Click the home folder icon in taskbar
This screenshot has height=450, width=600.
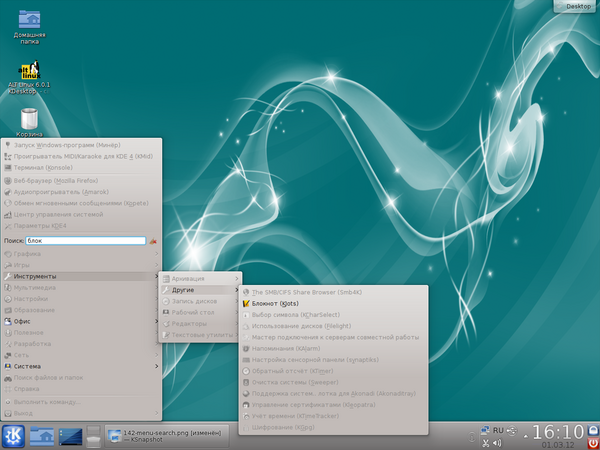43,435
